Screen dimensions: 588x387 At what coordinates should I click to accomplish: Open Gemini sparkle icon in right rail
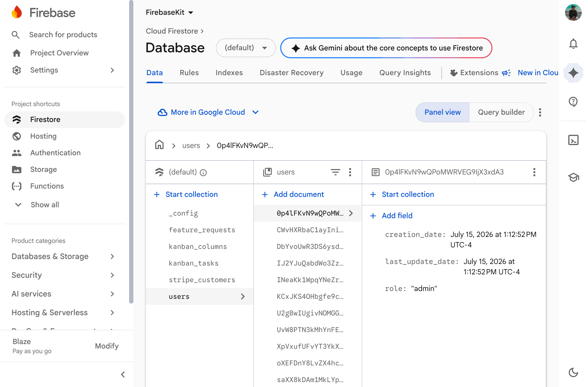click(573, 73)
